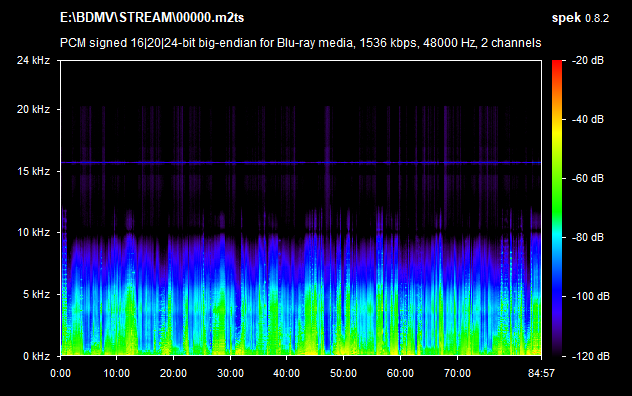Screen dimensions: 632x396
Task: Click the -100 dB label on the scale
Action: 591,296
